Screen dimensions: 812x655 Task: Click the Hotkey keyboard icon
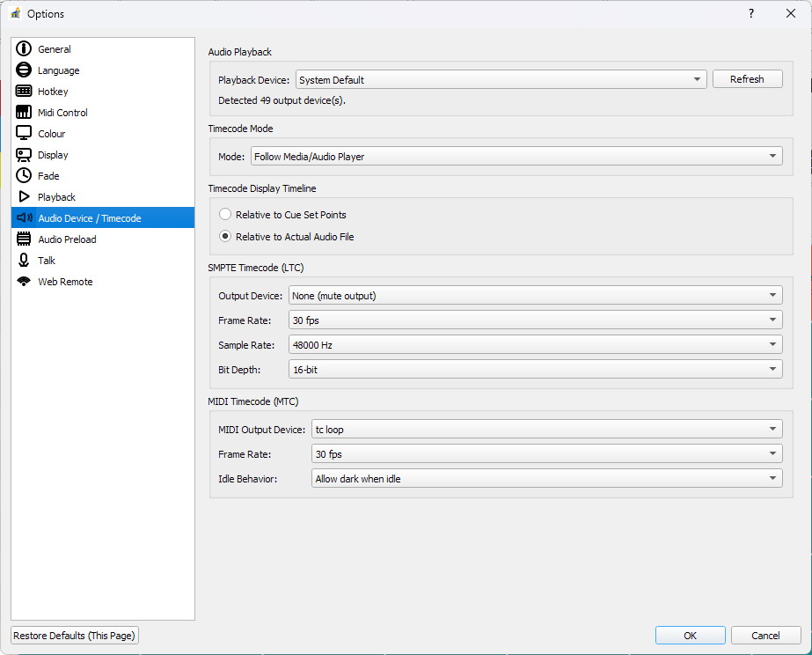pos(24,91)
